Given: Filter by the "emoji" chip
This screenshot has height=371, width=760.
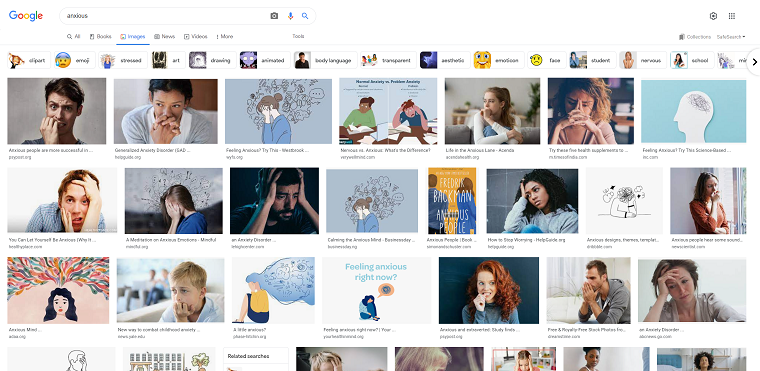Looking at the screenshot, I should click(75, 60).
